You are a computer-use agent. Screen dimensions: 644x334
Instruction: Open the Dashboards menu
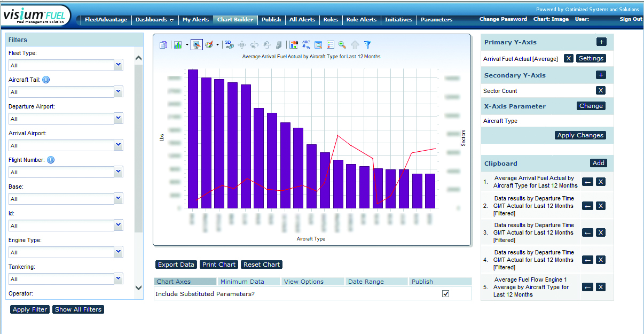[154, 20]
